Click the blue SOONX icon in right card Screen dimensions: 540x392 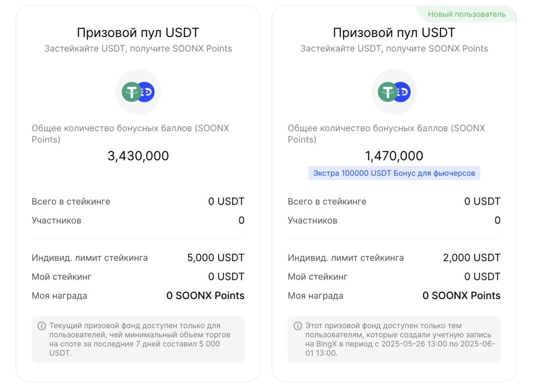(403, 92)
